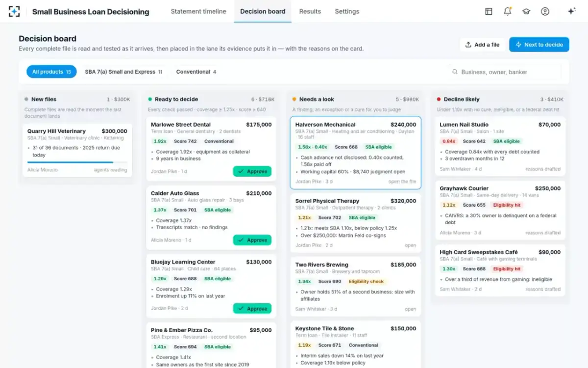
Task: Click Next to decide button
Action: coord(539,45)
